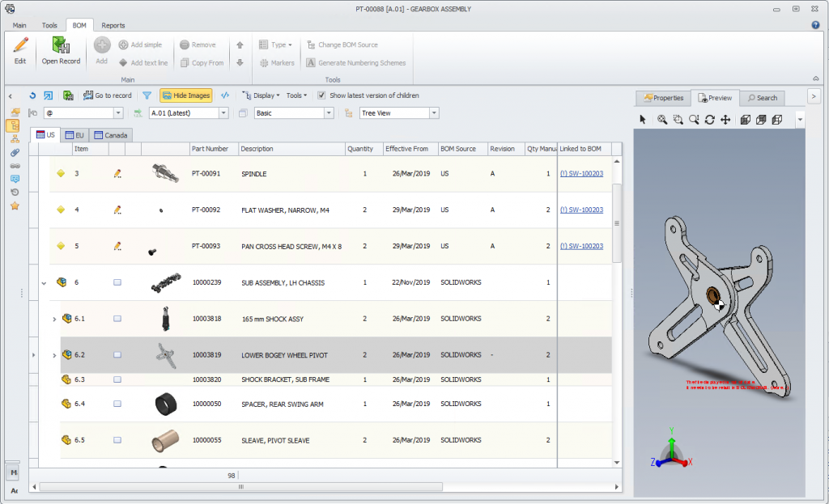829x504 pixels.
Task: Collapse sub assembly 6, LH CHASSIS
Action: coord(45,282)
